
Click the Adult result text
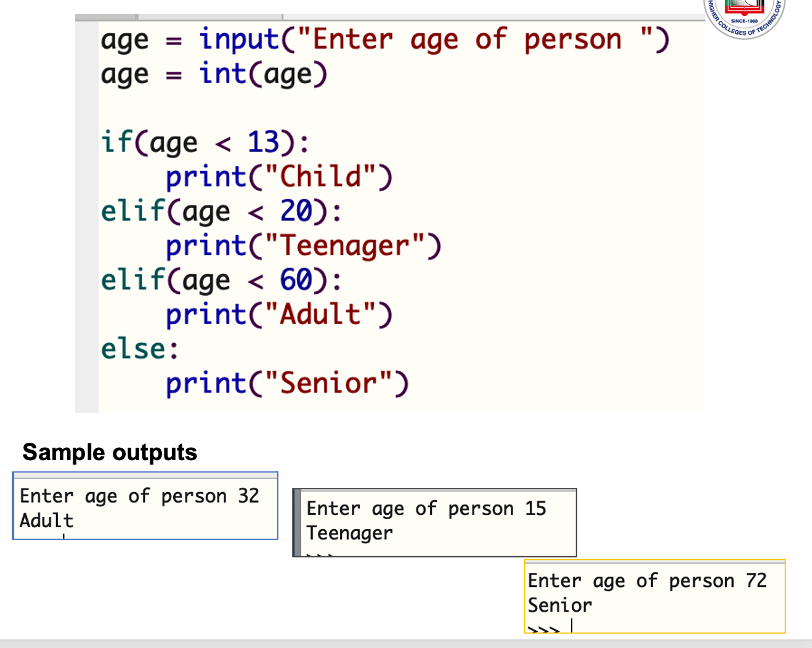coord(46,521)
